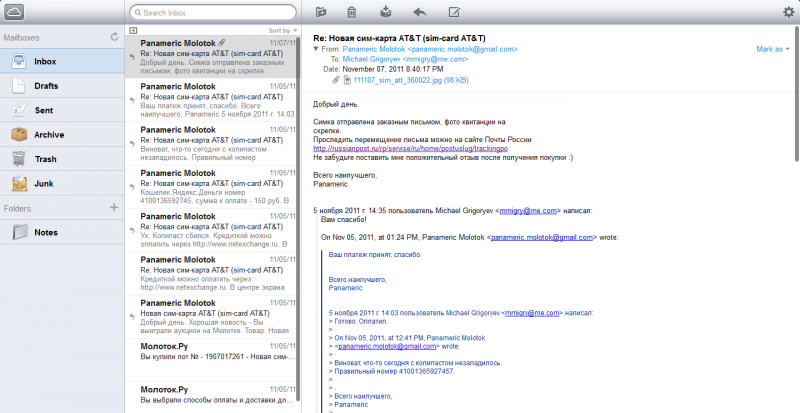Open the Mark as dropdown
Image resolution: width=800 pixels, height=413 pixels.
click(772, 49)
